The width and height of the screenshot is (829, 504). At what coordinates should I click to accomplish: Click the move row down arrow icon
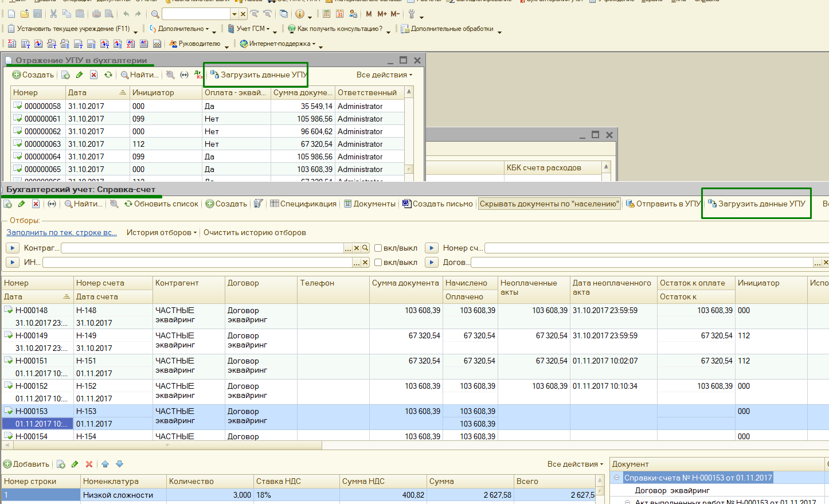[x=119, y=464]
